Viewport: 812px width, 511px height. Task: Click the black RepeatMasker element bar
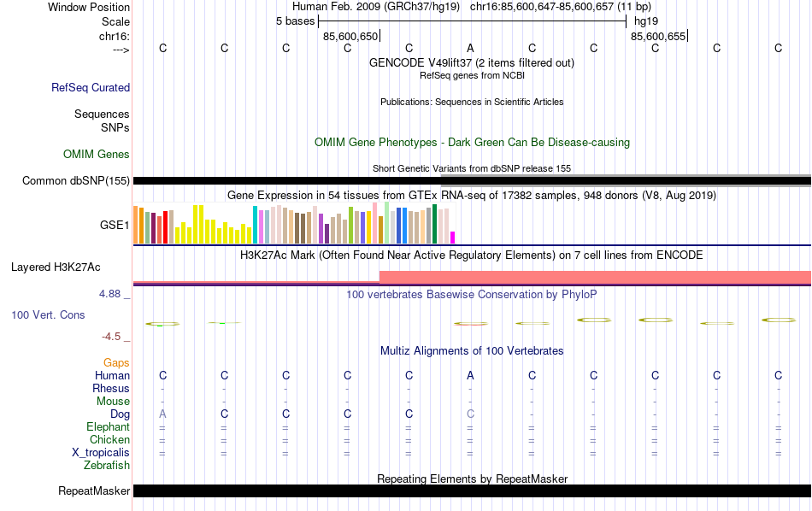click(472, 490)
